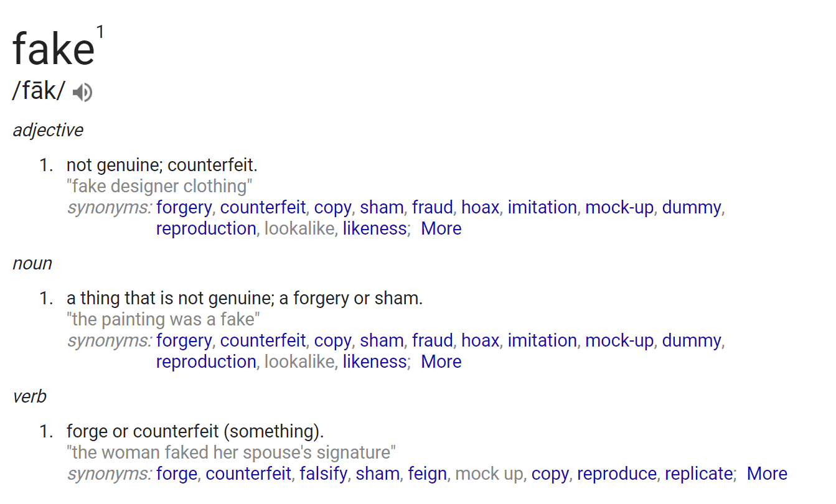
Task: Select adjective synonym "dummy"
Action: click(692, 208)
